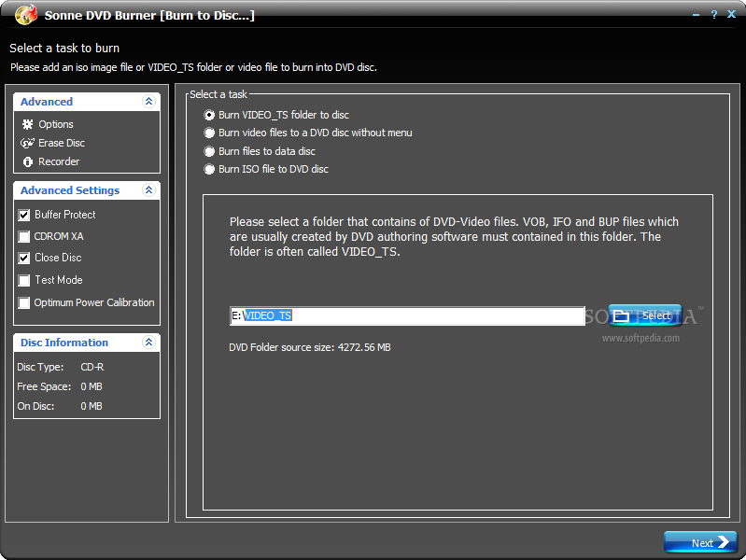Select Burn video files to DVD without menu
Viewport: 746px width, 560px height.
click(x=209, y=133)
